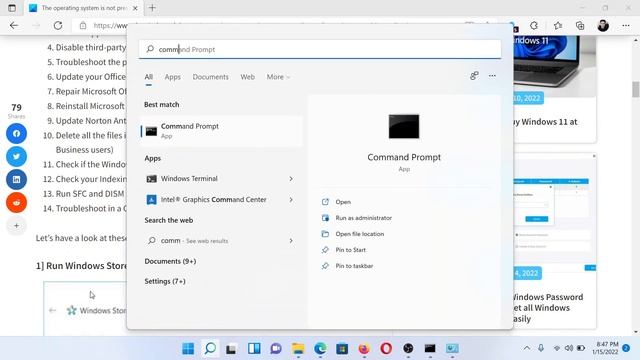Open Edge Settings and more menu
Image resolution: width=640 pixels, height=360 pixels.
coord(626,25)
